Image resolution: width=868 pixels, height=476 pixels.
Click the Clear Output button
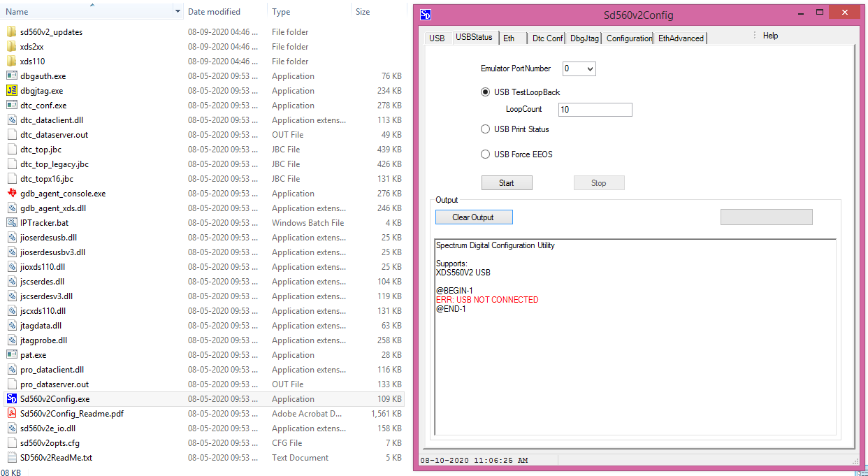click(x=474, y=217)
